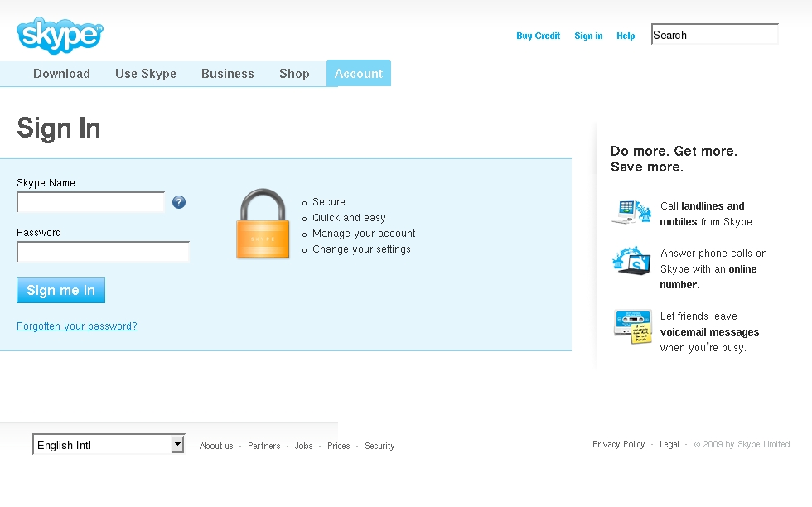Follow the Forgotten your password link
Screen dimensions: 812x507
[76, 326]
